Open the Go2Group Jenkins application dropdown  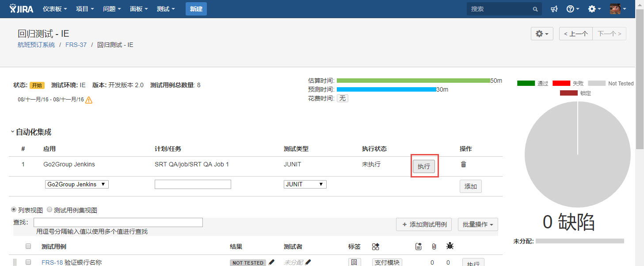(77, 184)
